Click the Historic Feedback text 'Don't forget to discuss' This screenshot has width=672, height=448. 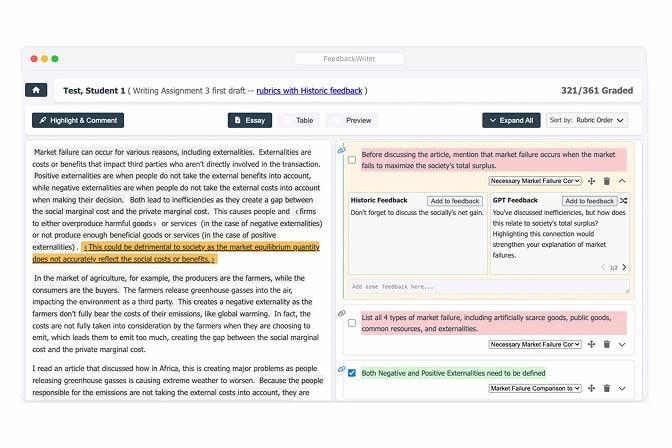pos(417,213)
